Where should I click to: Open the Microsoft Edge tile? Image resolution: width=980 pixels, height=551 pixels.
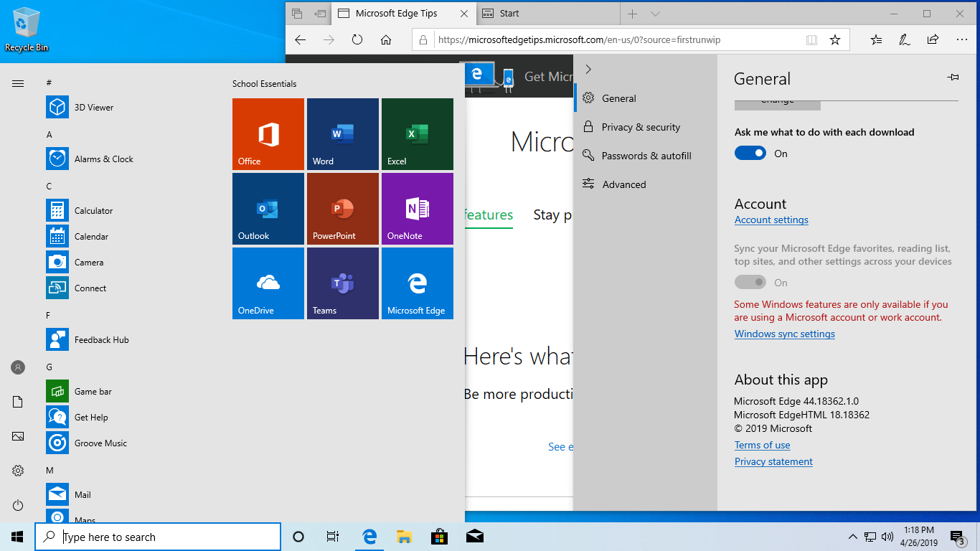pyautogui.click(x=418, y=283)
